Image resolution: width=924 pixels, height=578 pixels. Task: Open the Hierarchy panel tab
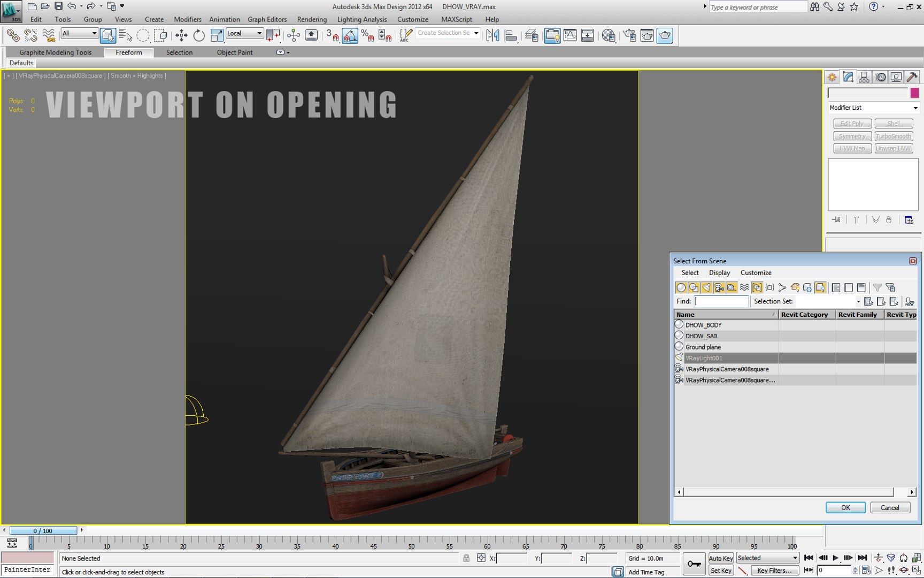pyautogui.click(x=864, y=77)
